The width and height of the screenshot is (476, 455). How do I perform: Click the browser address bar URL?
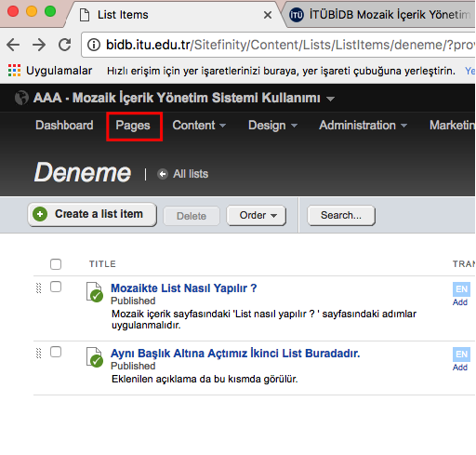278,45
